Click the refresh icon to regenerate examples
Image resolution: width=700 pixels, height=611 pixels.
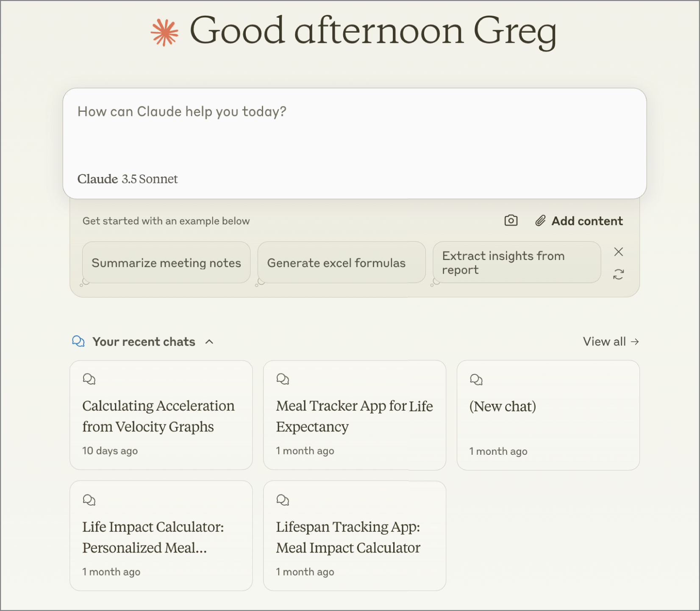click(619, 274)
